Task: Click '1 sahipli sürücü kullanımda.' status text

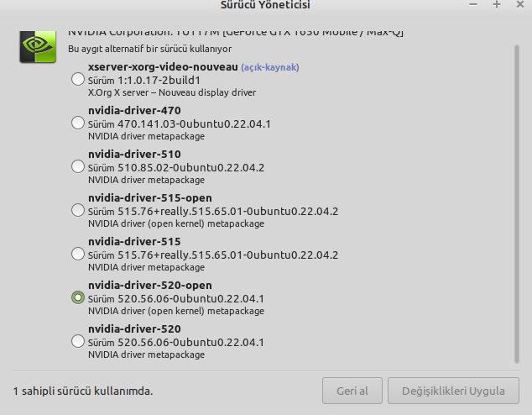Action: pyautogui.click(x=83, y=391)
